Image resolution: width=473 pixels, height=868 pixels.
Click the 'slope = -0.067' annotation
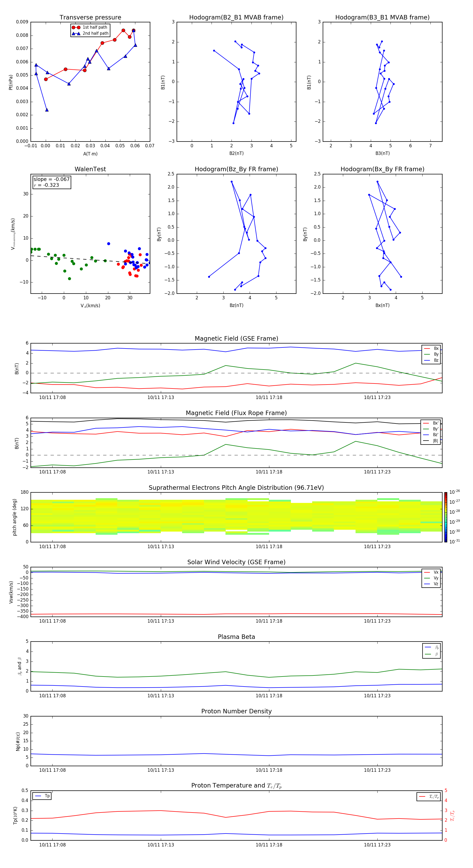(52, 179)
